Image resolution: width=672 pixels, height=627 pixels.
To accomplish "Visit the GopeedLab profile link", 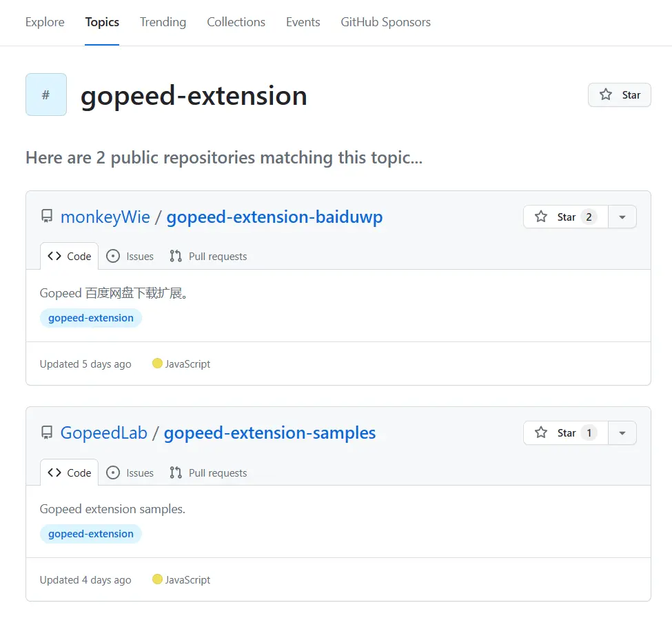I will (103, 432).
